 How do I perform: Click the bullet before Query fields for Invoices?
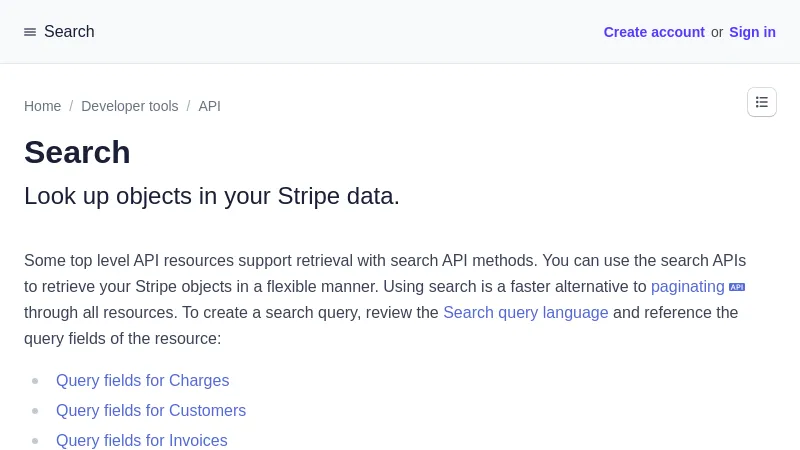[x=35, y=441]
